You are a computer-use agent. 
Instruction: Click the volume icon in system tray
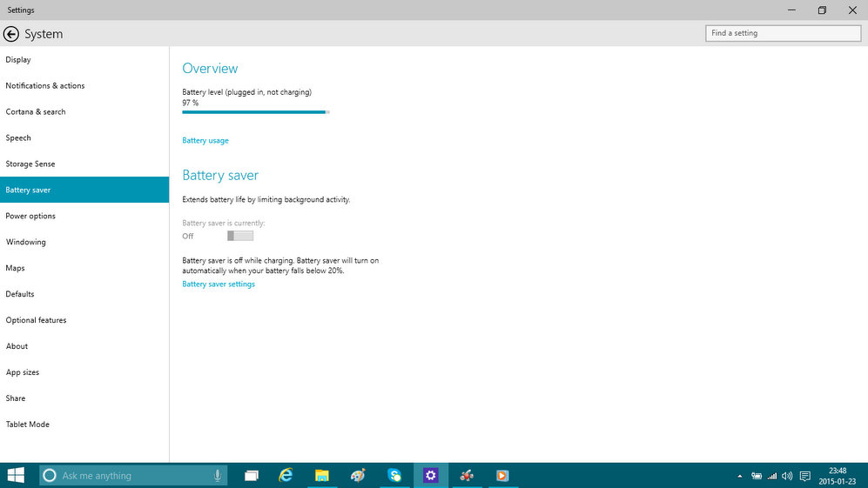pos(787,476)
